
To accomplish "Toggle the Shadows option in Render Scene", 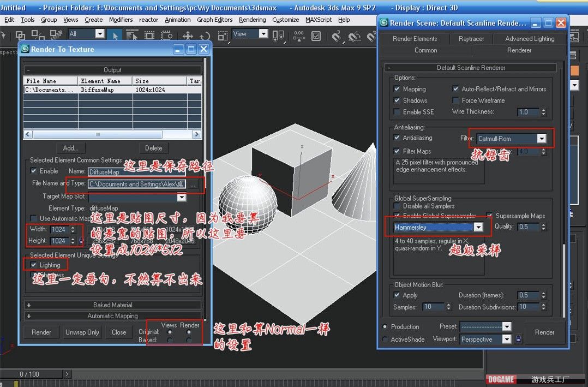I will click(397, 100).
